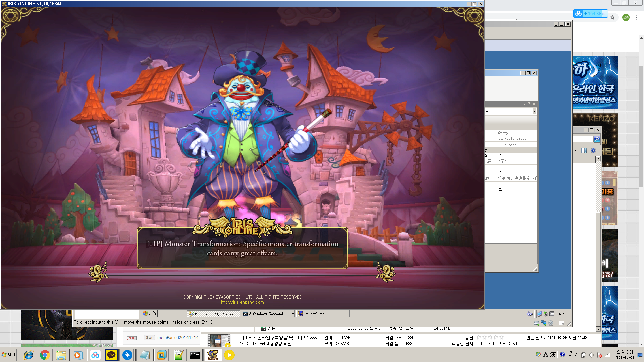Open the Windows Command taskbar group dropdown
The image size is (644, 362).
point(293,314)
